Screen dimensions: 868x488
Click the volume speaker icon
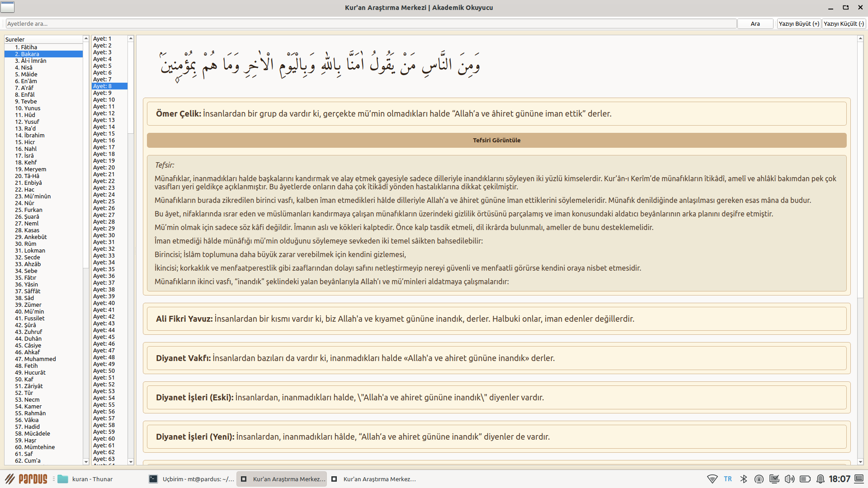point(789,479)
